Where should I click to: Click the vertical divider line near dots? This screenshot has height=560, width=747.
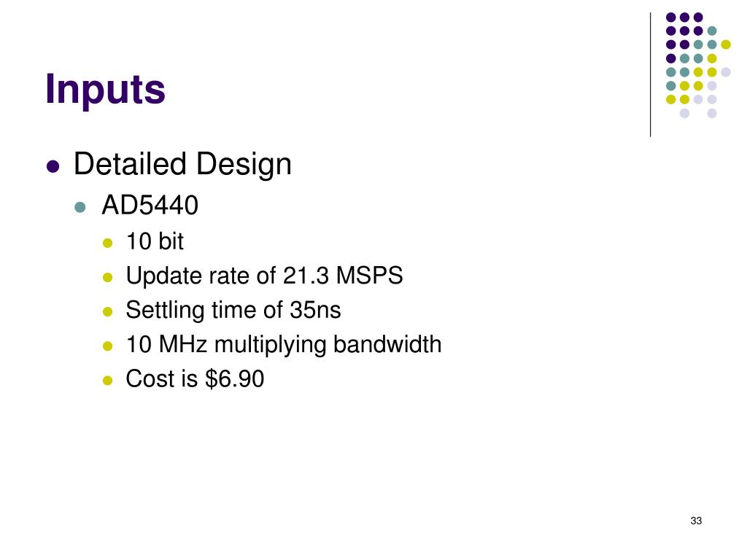click(650, 75)
